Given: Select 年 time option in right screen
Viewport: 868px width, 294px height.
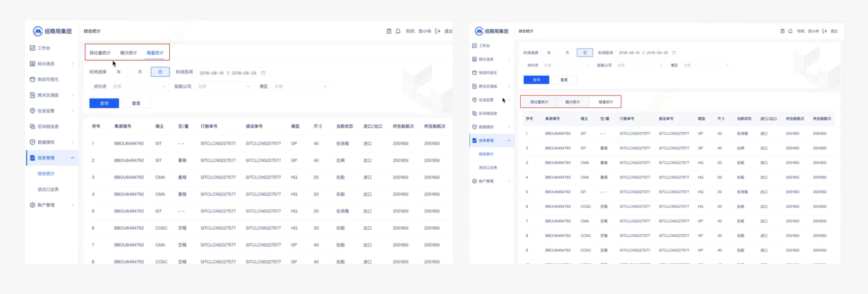Looking at the screenshot, I should pos(549,53).
